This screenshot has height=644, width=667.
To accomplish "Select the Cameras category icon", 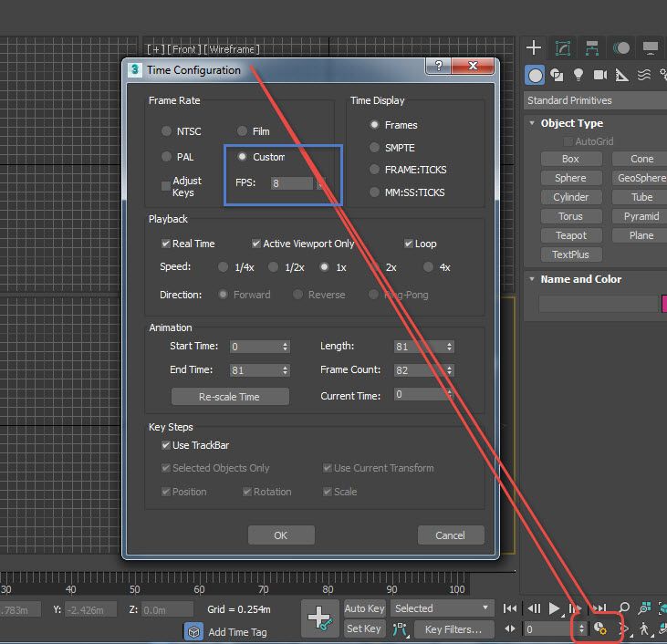I will click(x=599, y=76).
